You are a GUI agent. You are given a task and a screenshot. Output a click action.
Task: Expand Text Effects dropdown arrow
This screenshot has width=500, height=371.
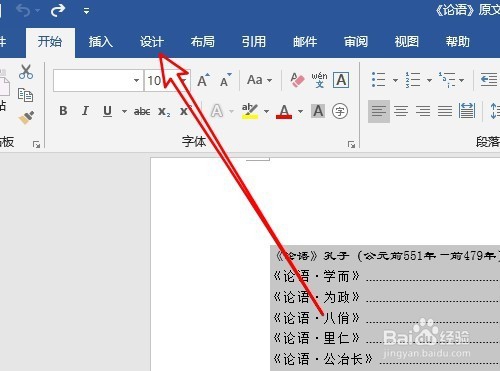[231, 111]
